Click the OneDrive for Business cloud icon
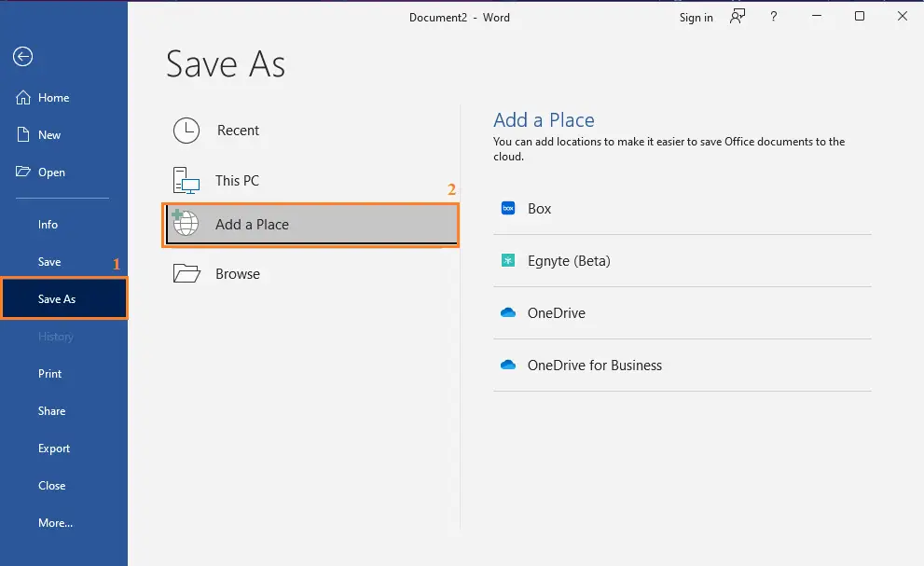924x566 pixels. pos(508,365)
